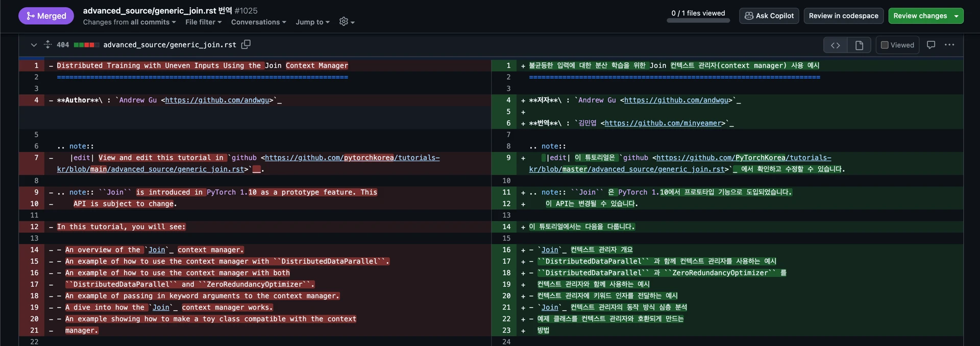Open the Changes from all commits dropdown
Viewport: 980px width, 346px height.
129,22
